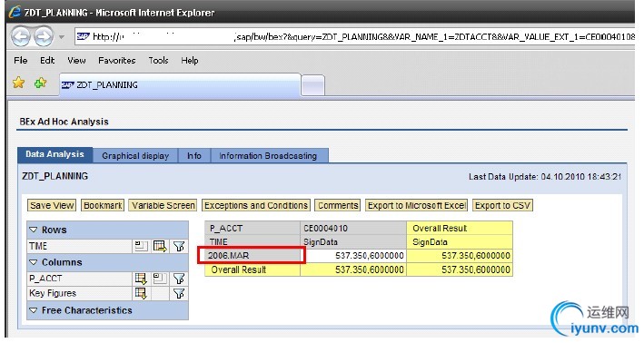Screen dimensions: 644x343
Task: Remove P_ACCT from drilldown icon
Action: [160, 279]
